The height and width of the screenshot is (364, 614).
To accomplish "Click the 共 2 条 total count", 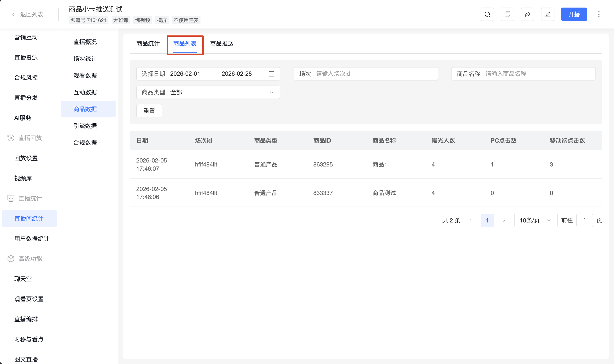I will [x=451, y=220].
